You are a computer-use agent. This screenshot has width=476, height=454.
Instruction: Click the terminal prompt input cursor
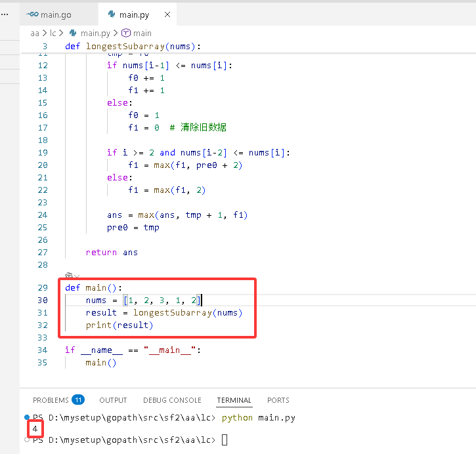(x=225, y=440)
